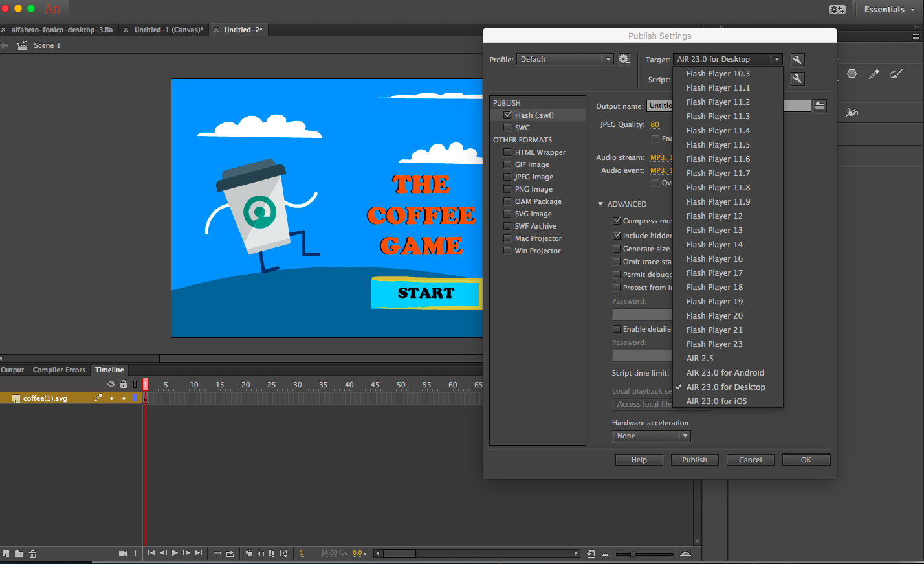
Task: Open Help for Publish Settings
Action: [x=639, y=460]
